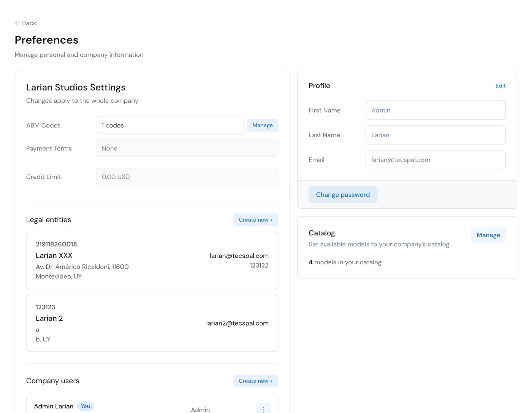Select the Av. Dr. Américo Ricaldoni address line

tap(82, 267)
